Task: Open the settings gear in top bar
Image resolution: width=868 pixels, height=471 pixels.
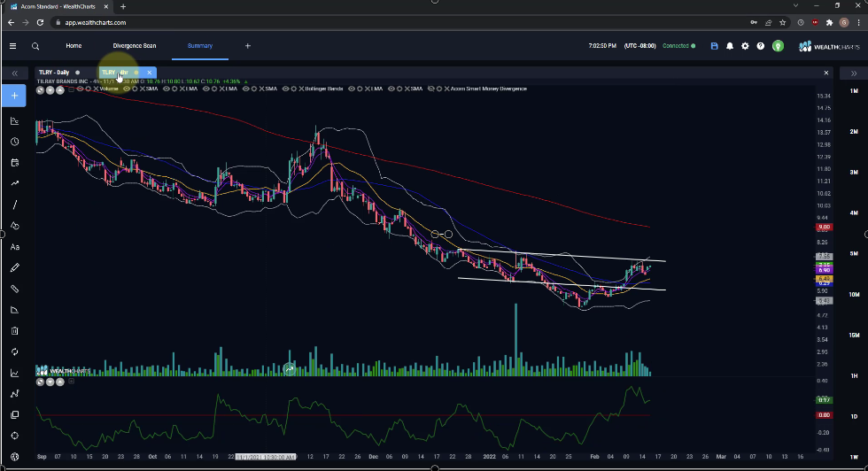Action: click(745, 46)
